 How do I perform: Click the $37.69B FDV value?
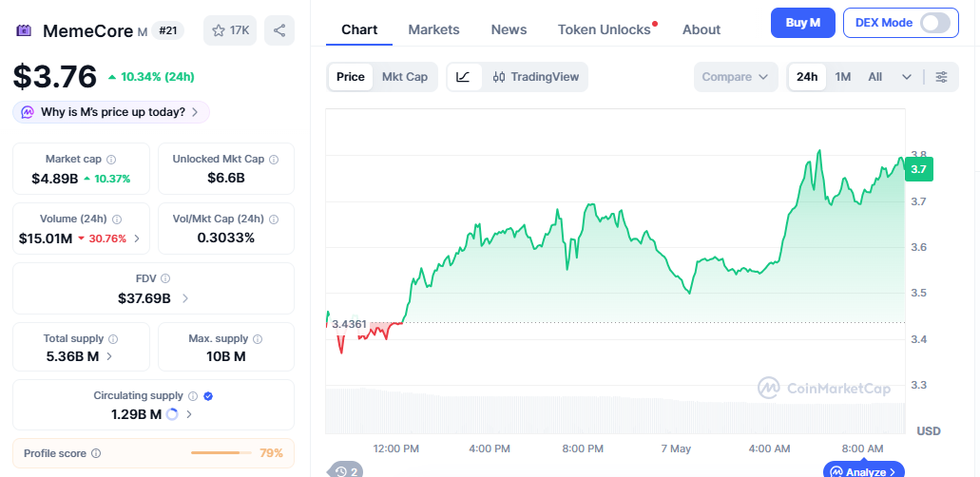coord(144,298)
